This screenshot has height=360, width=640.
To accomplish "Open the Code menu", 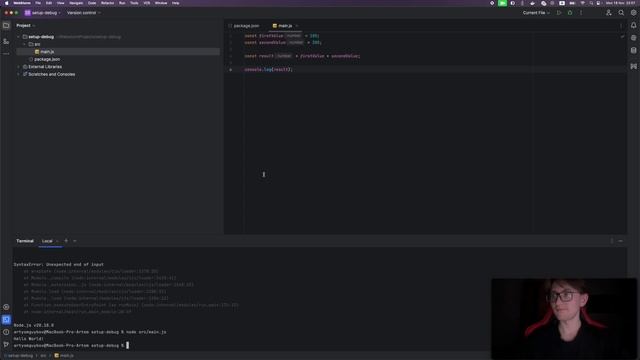I will pyautogui.click(x=92, y=3).
